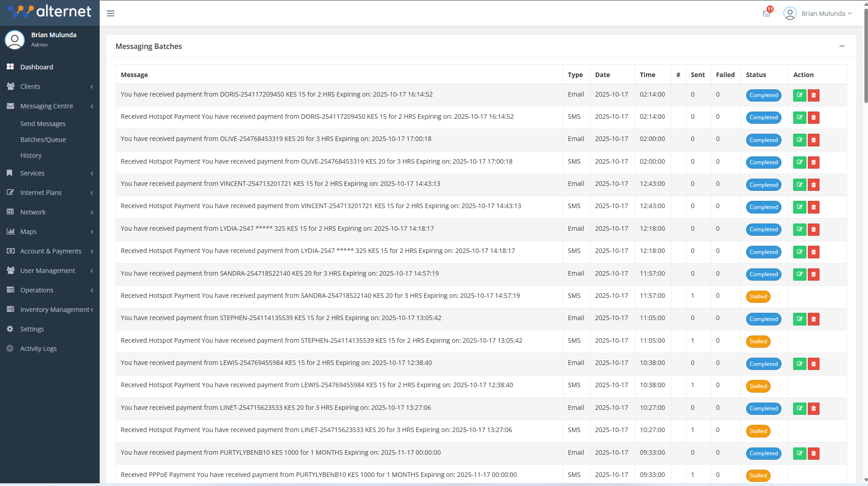
Task: Expand the Clients sidebar menu
Action: [50, 87]
